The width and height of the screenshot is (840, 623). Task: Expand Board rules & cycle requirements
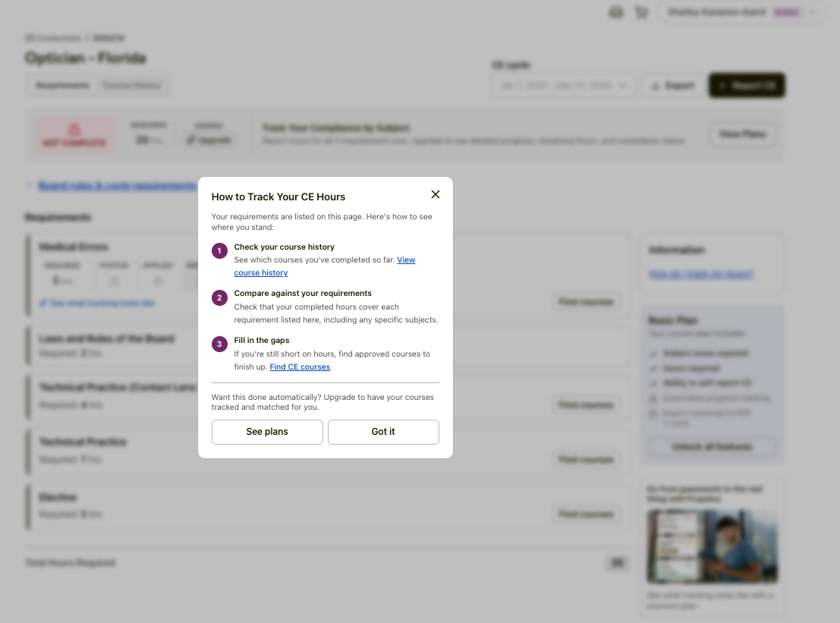pos(116,185)
